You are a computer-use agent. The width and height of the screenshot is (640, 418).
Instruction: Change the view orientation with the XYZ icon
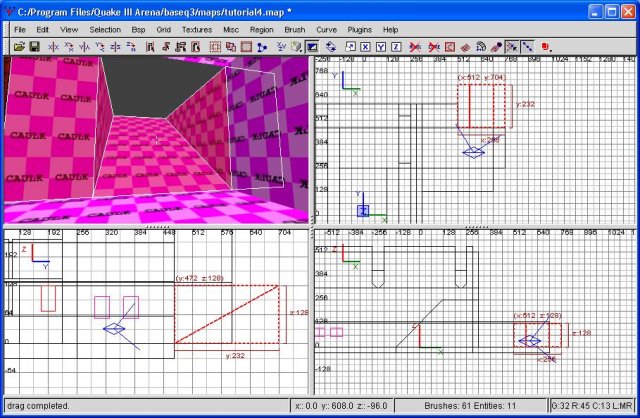[281, 47]
